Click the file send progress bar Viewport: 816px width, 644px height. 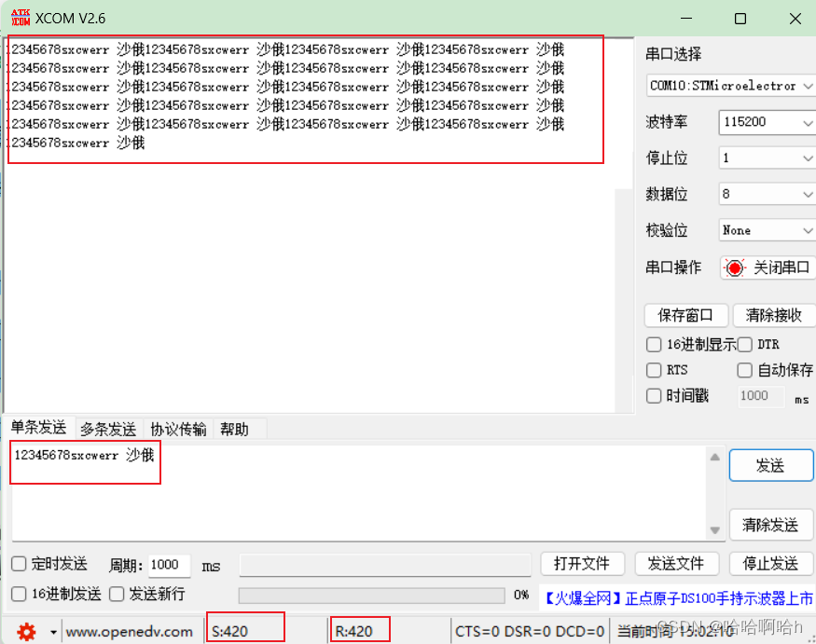(368, 596)
